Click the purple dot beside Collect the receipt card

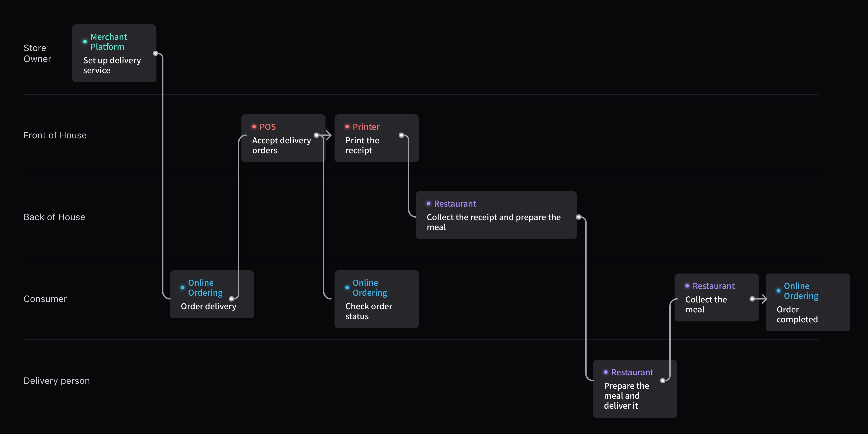(x=429, y=203)
